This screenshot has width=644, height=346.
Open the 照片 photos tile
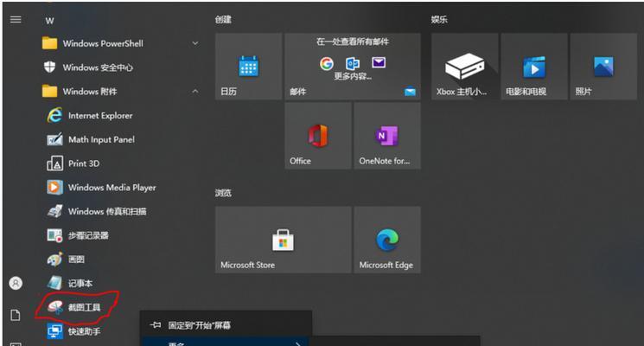coord(603,66)
